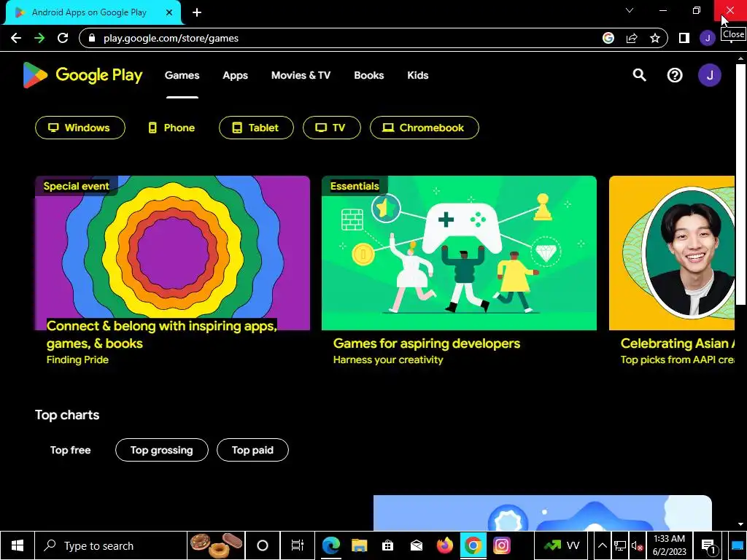Image resolution: width=747 pixels, height=560 pixels.
Task: Open Instagram from the taskbar
Action: pos(501,545)
